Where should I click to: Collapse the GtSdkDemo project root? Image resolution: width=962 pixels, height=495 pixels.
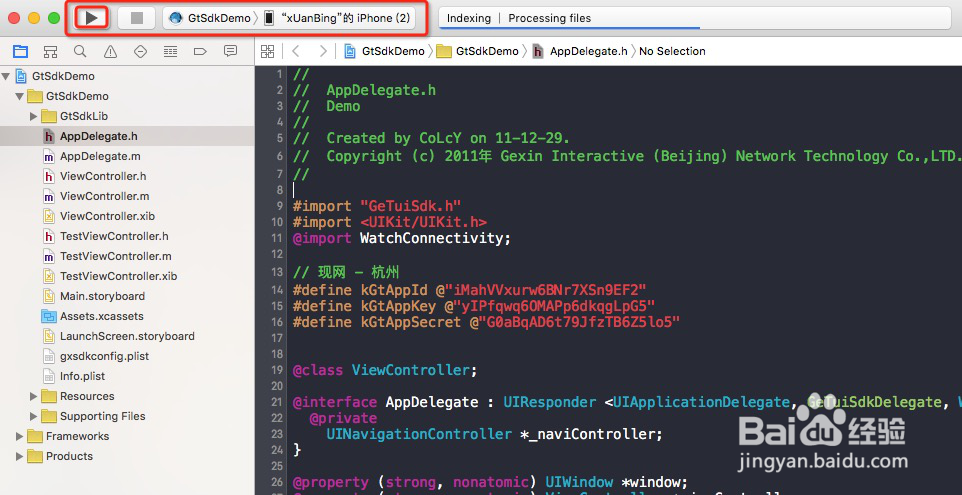[x=7, y=76]
